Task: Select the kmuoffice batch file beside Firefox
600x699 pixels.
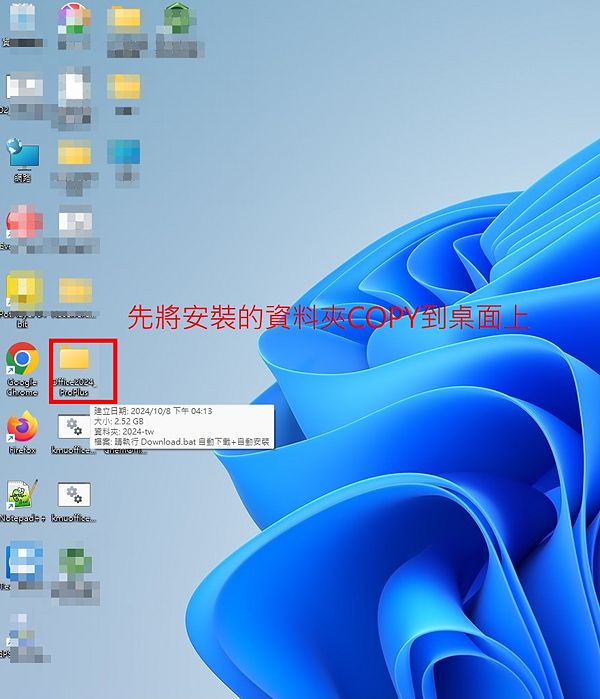Action: click(74, 429)
